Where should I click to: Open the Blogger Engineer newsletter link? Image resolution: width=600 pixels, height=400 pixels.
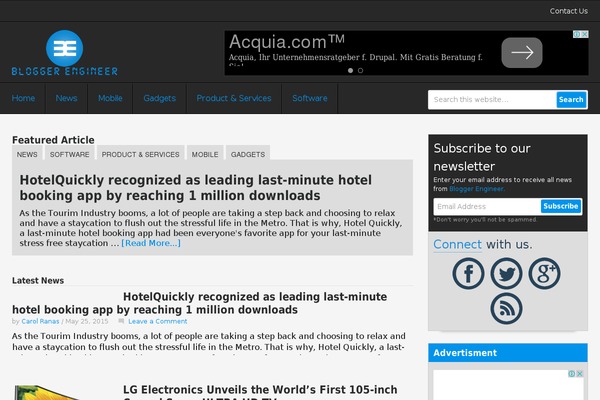[x=476, y=189]
